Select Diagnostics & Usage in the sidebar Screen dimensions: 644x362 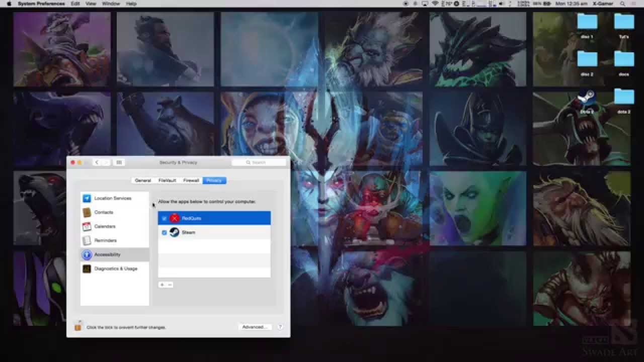(115, 268)
